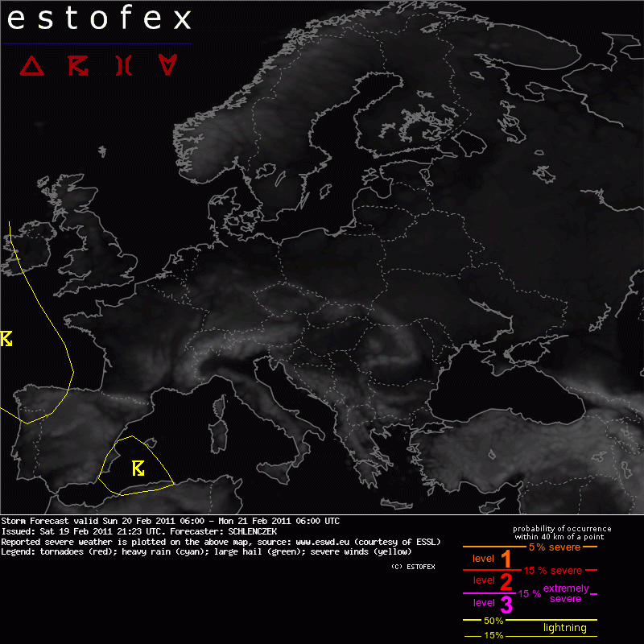
Task: Click the red level 2 number
Action: tap(506, 581)
